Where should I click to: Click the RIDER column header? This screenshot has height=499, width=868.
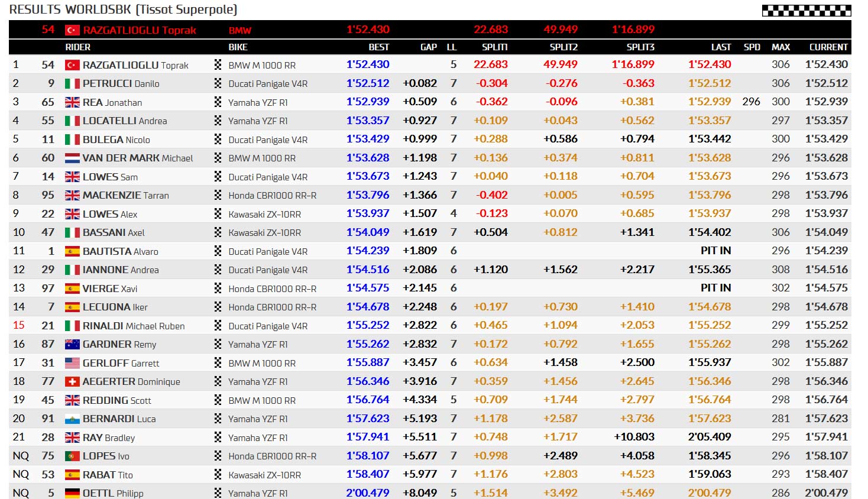78,47
